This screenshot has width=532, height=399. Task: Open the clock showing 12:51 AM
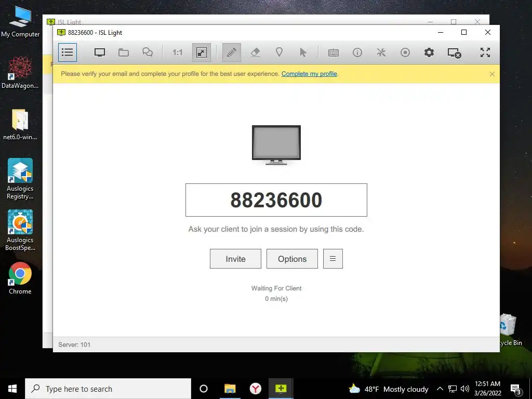click(x=487, y=389)
